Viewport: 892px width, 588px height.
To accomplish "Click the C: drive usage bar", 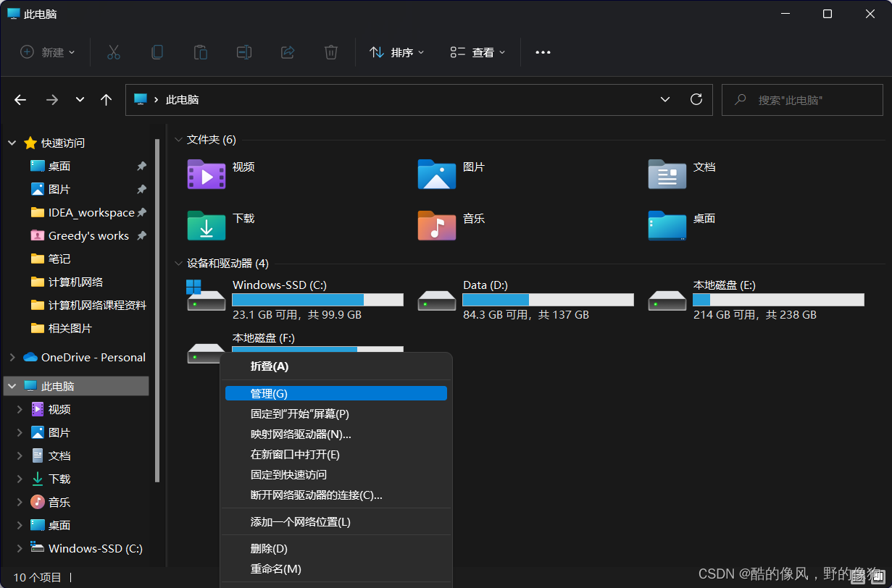I will pyautogui.click(x=317, y=300).
